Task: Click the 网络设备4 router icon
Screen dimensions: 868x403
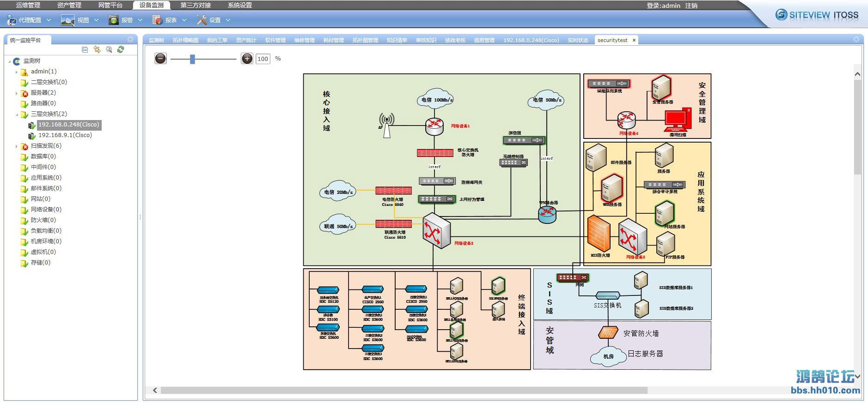Action: coord(627,120)
